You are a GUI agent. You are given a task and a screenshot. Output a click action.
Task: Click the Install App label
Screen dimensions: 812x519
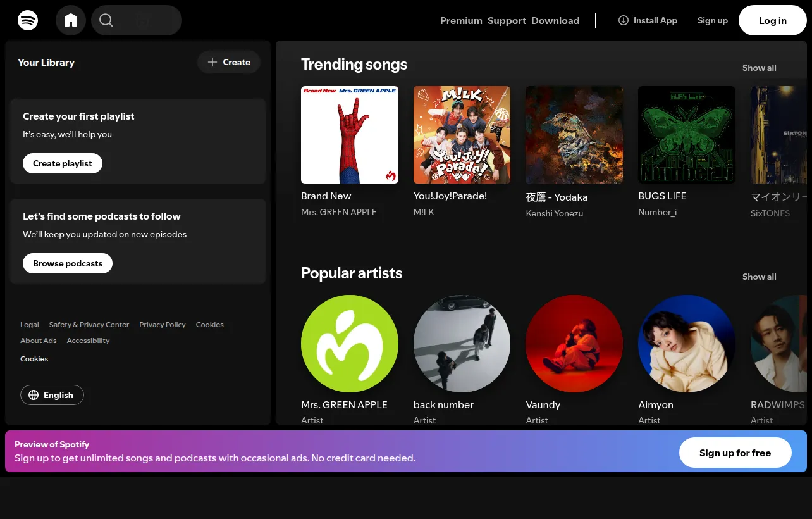[x=655, y=20]
